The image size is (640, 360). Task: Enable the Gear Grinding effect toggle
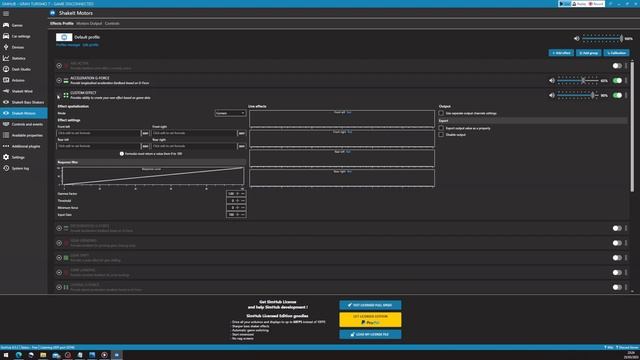point(617,243)
